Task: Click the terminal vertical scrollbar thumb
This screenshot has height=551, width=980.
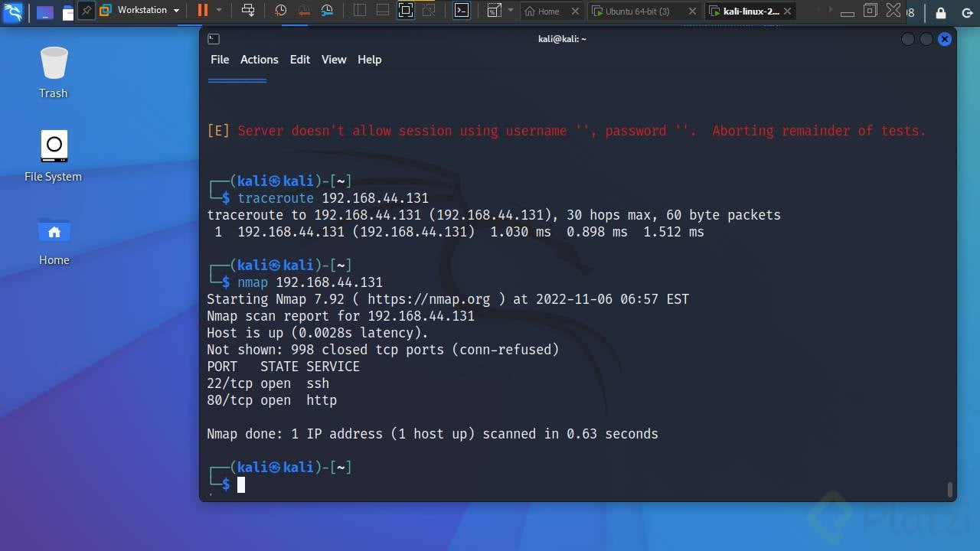Action: tap(950, 489)
